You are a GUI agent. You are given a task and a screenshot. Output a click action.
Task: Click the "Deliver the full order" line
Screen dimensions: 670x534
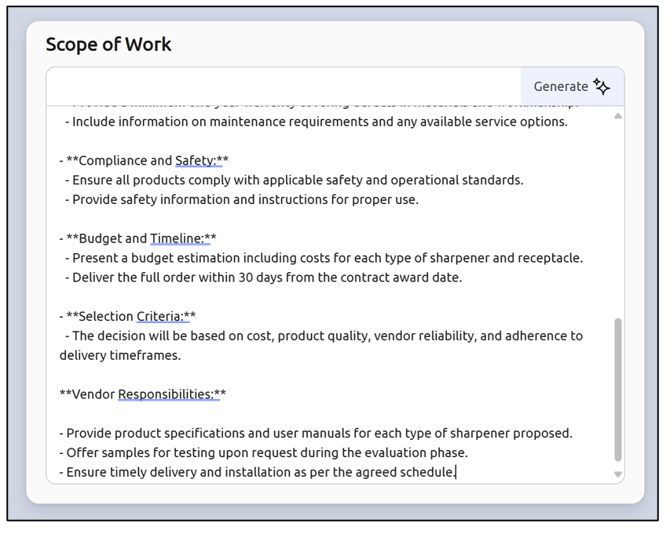tap(264, 277)
